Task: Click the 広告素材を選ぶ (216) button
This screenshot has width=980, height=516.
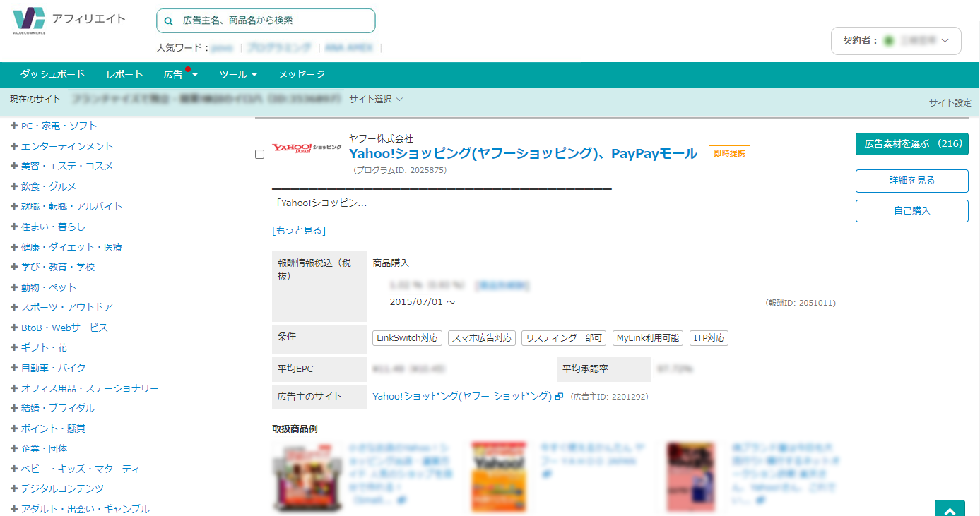Action: point(912,143)
